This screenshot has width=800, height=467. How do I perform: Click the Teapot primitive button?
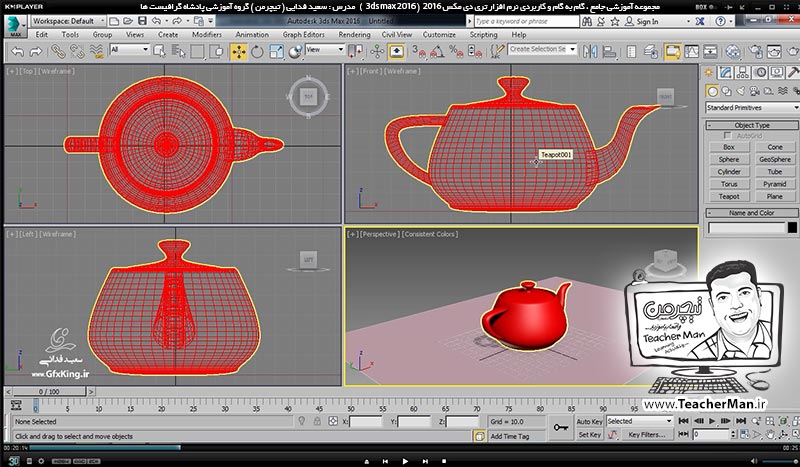coord(729,196)
